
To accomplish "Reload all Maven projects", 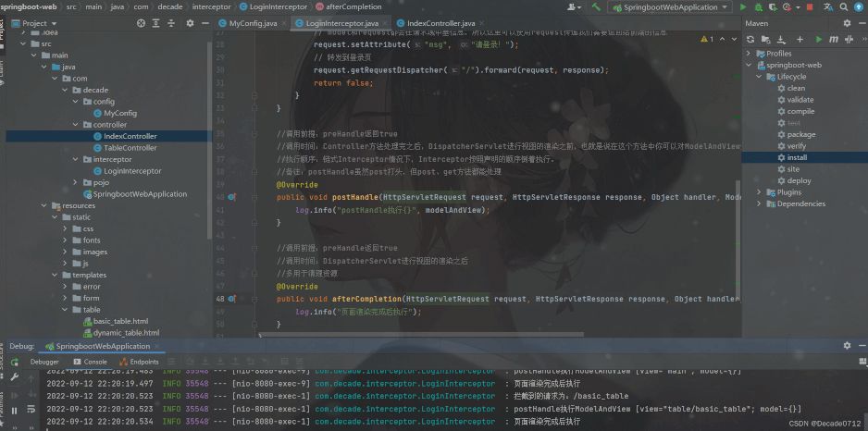I will [750, 40].
